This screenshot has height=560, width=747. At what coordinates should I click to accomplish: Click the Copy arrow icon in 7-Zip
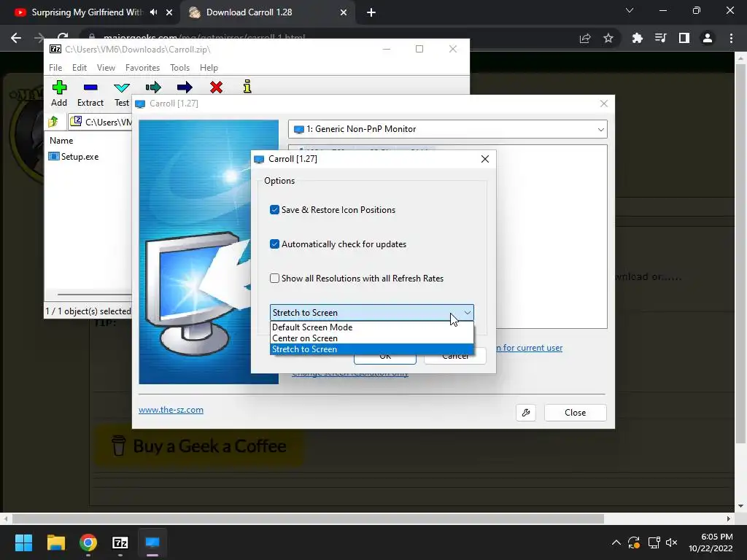153,87
